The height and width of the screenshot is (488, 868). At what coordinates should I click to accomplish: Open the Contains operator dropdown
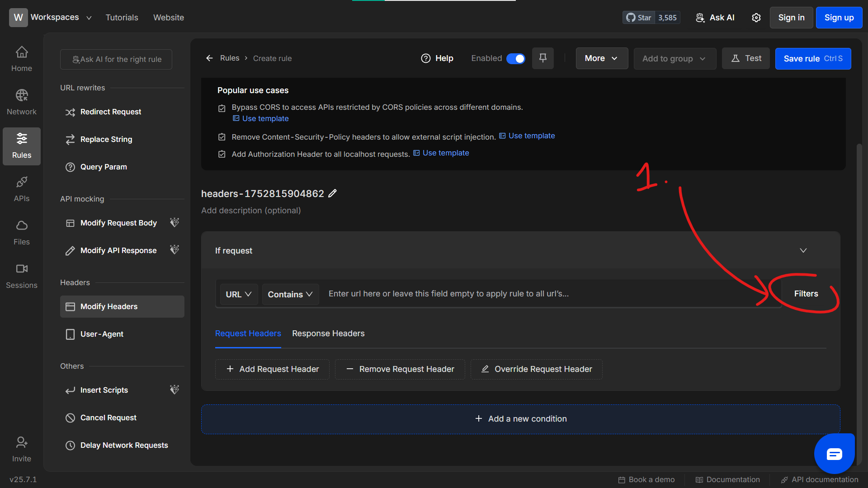pos(290,294)
